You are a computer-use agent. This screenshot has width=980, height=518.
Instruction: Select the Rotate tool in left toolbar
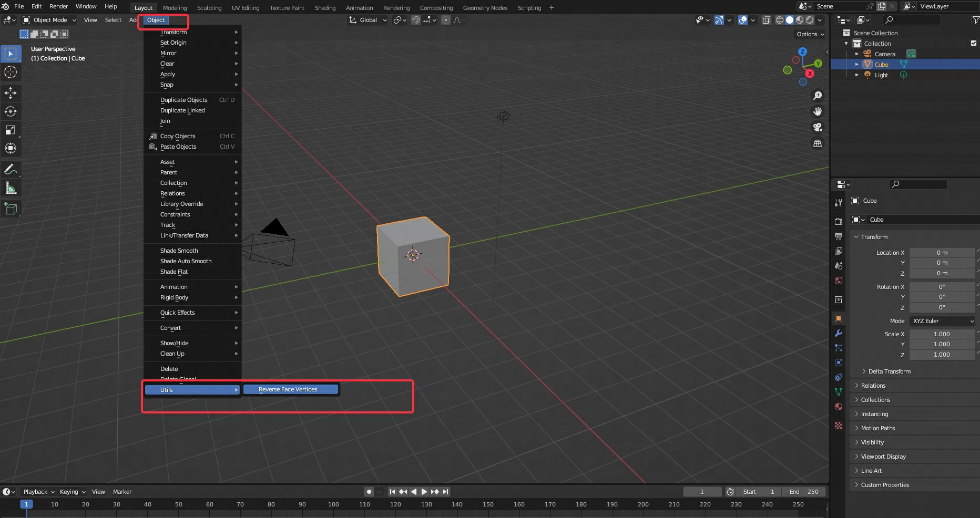point(11,111)
